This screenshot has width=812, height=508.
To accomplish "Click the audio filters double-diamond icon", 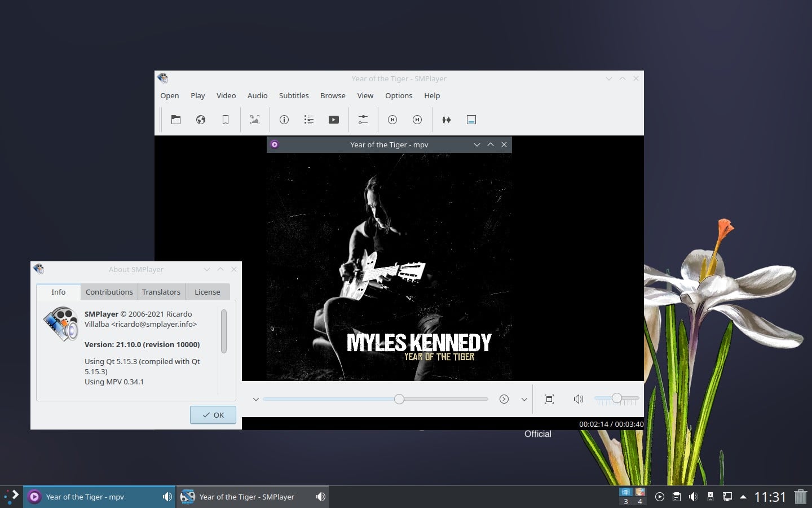I will tap(446, 120).
